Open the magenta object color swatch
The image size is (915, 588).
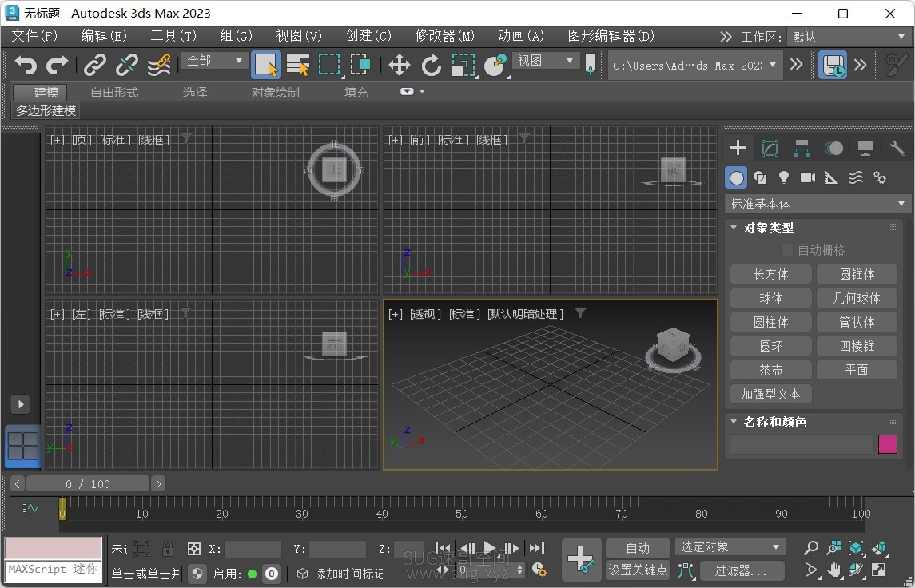point(888,444)
